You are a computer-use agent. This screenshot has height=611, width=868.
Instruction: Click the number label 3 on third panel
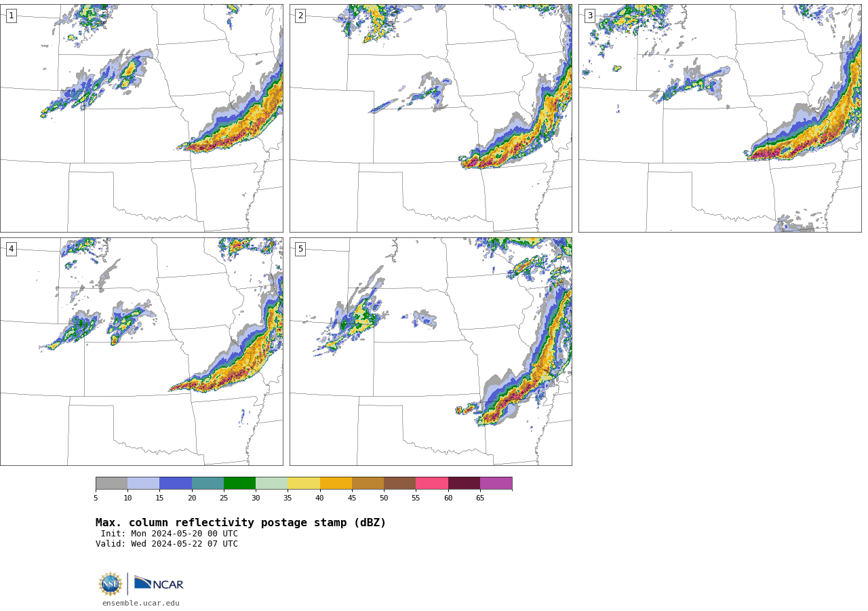coord(590,16)
